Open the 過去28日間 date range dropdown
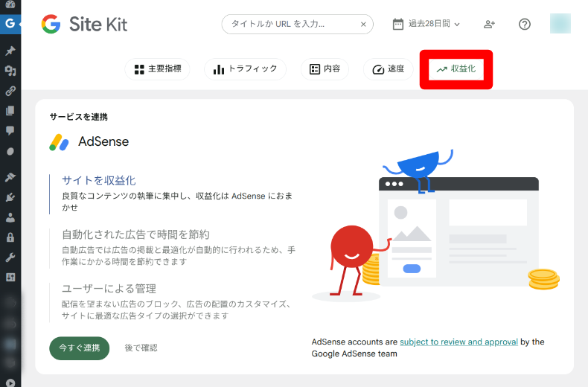Image resolution: width=588 pixels, height=387 pixels. (426, 24)
